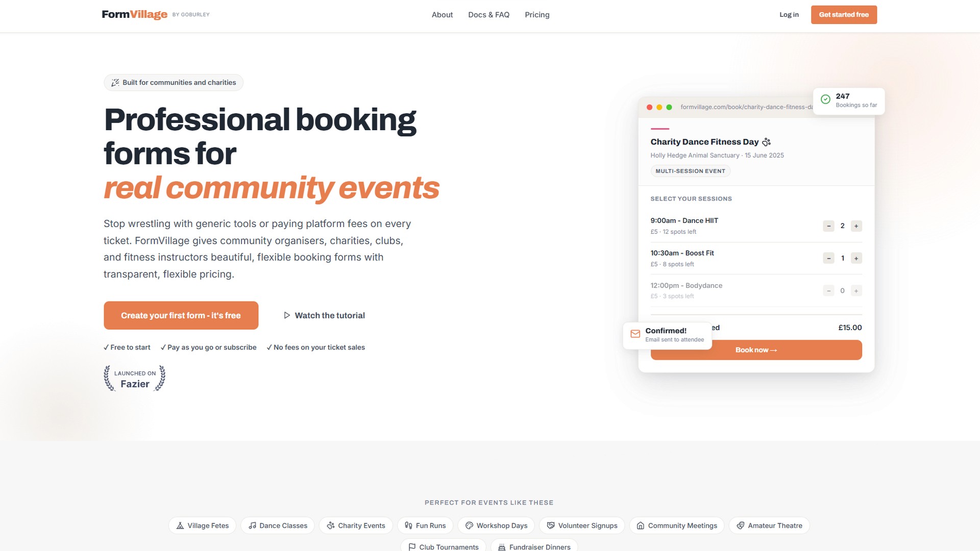Open the Pricing page
980x551 pixels.
coord(537,15)
